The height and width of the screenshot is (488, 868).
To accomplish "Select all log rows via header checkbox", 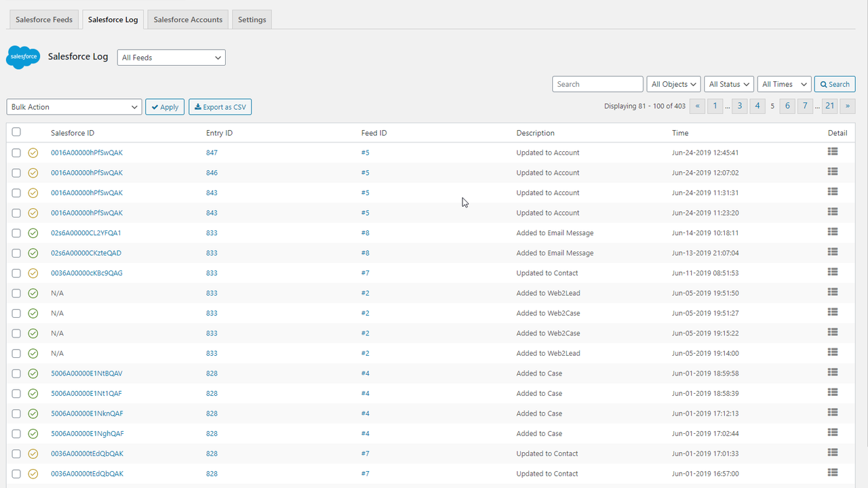I will (16, 131).
